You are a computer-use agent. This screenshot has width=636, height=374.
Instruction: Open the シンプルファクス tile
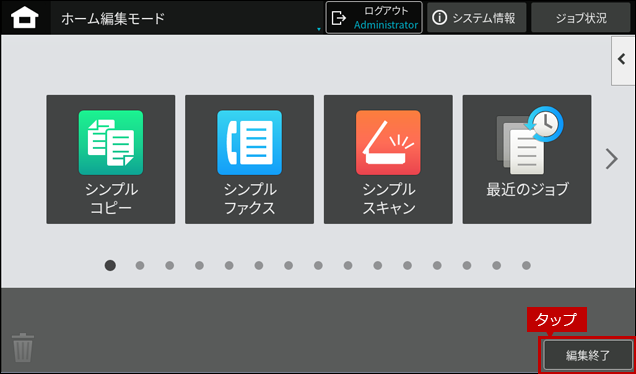point(249,159)
